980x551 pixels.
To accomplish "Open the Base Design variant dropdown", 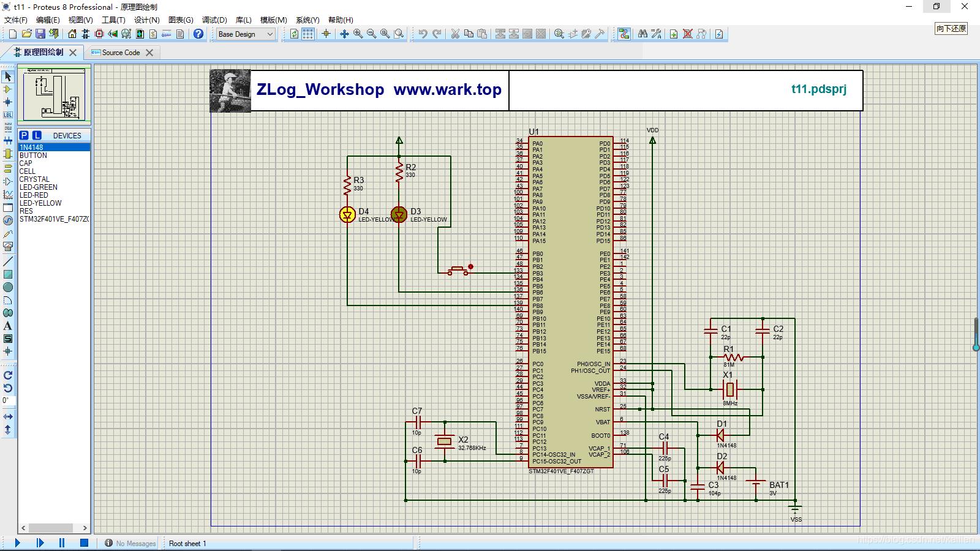I will [246, 34].
